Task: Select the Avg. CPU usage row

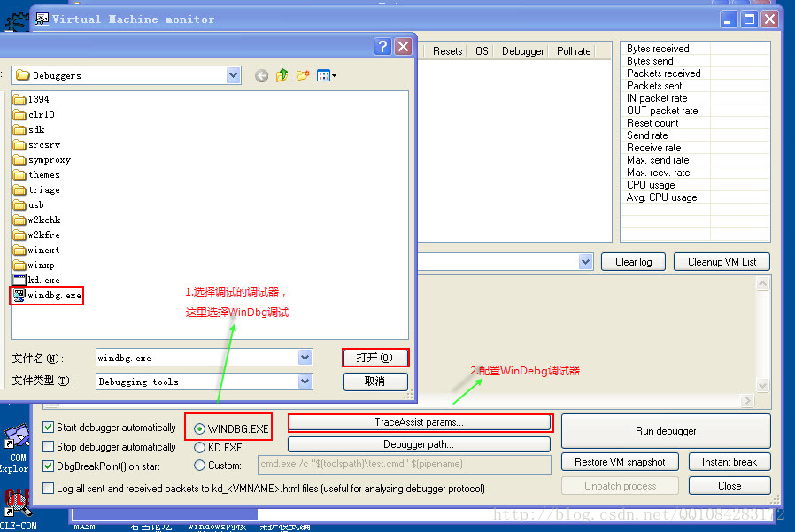Action: point(695,197)
